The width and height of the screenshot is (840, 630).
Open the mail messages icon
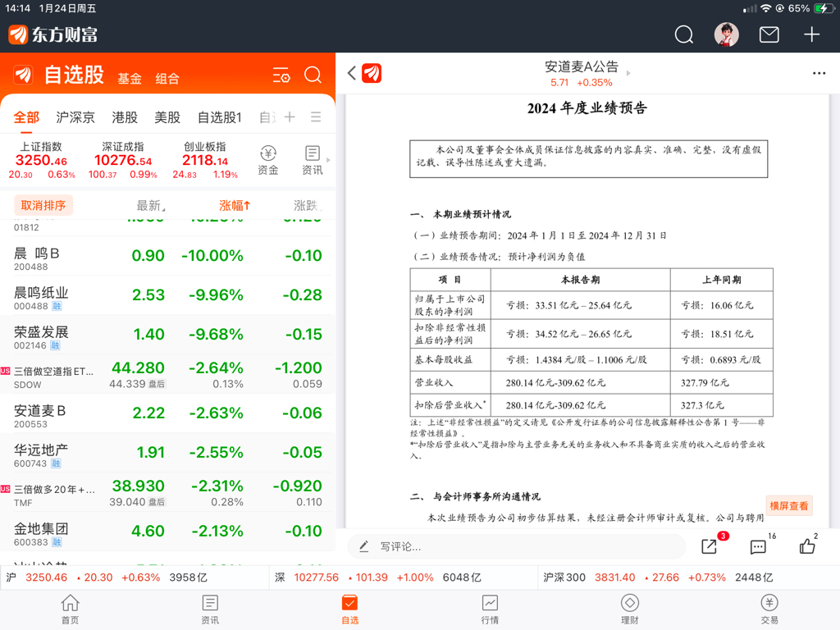pos(769,34)
